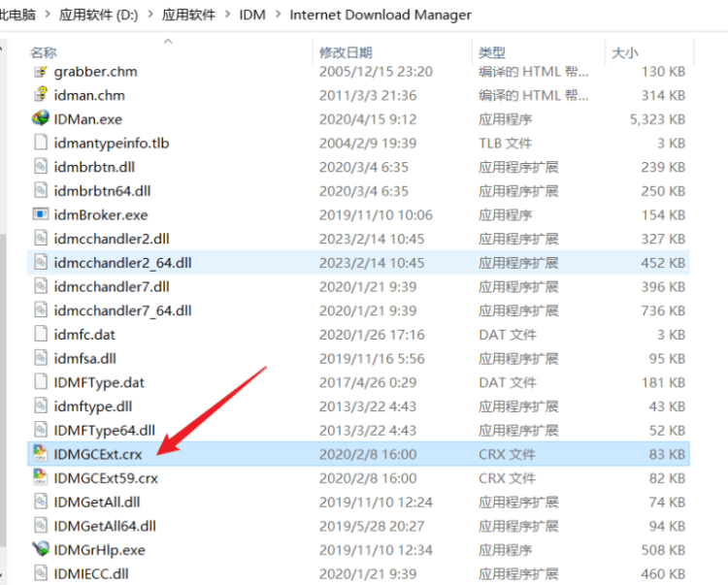Screen dimensions: 728x585
Task: Select the file name IDMGetAll.dll
Action: 97,503
